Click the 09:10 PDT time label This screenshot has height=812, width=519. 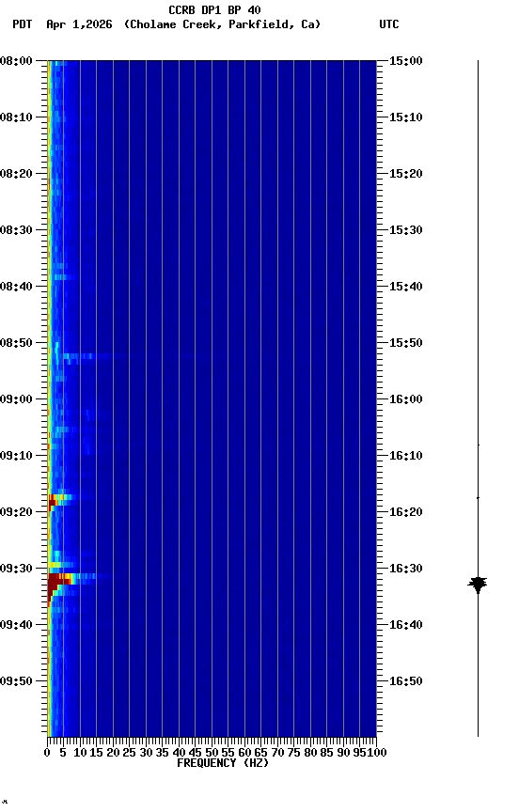[x=16, y=456]
